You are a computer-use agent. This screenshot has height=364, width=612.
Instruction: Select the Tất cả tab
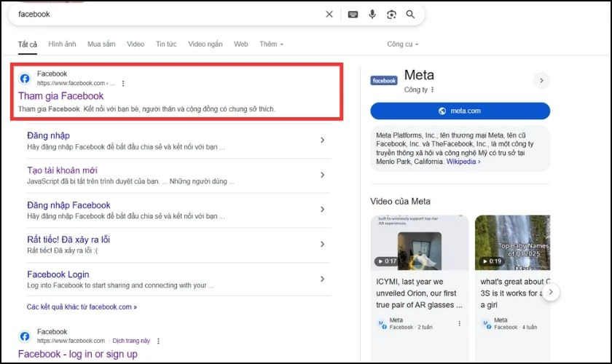[28, 44]
